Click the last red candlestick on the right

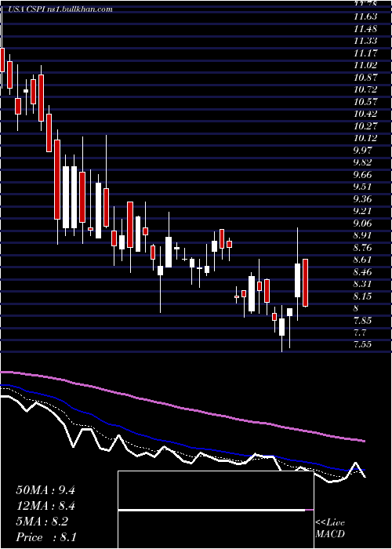(x=305, y=283)
